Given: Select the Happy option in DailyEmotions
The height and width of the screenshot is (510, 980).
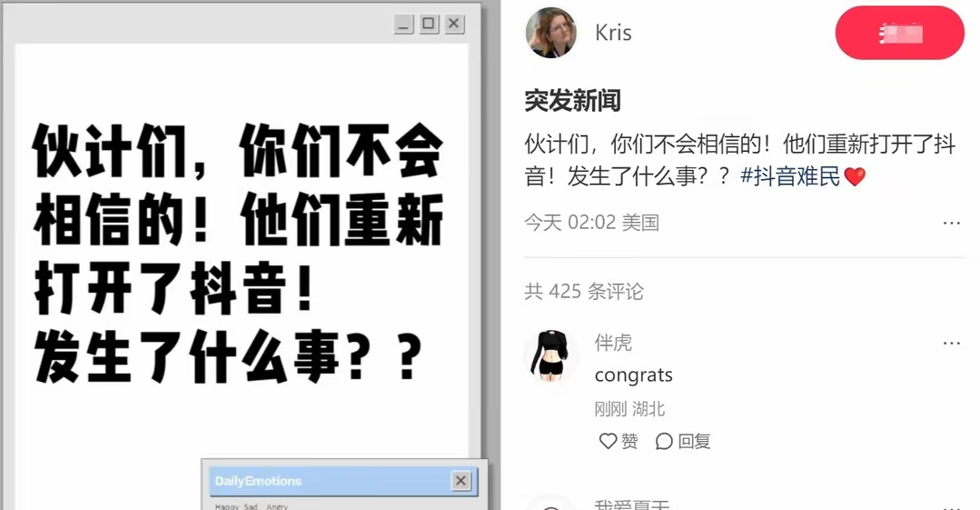Looking at the screenshot, I should (226, 505).
